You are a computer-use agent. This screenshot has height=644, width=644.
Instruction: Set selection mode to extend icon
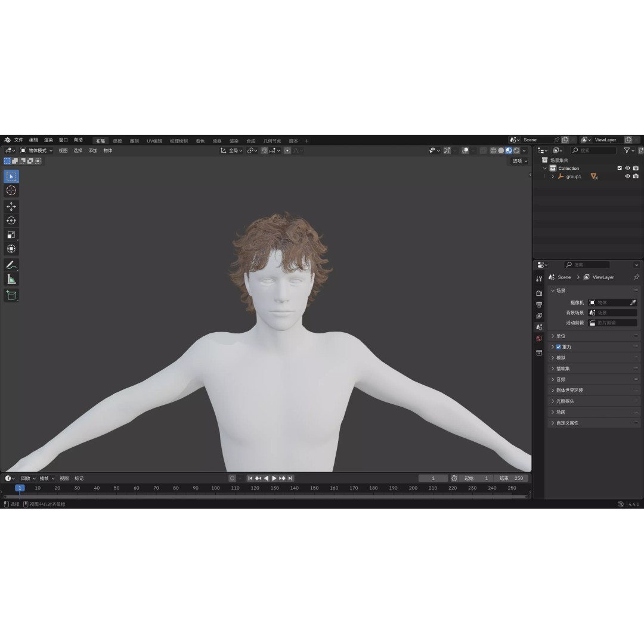(x=15, y=161)
